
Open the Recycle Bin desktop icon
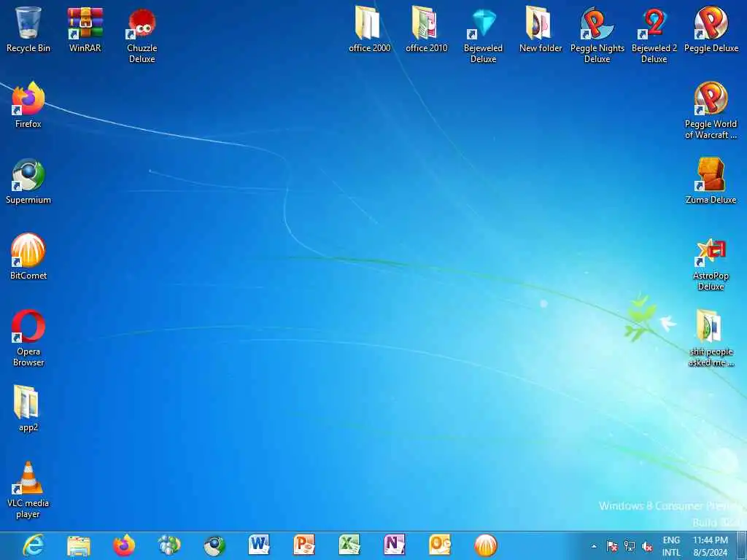click(28, 28)
